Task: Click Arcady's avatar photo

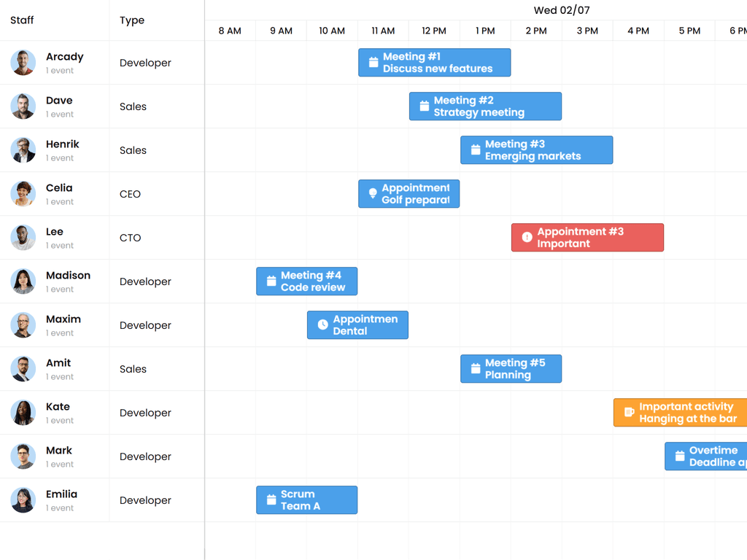Action: (23, 63)
